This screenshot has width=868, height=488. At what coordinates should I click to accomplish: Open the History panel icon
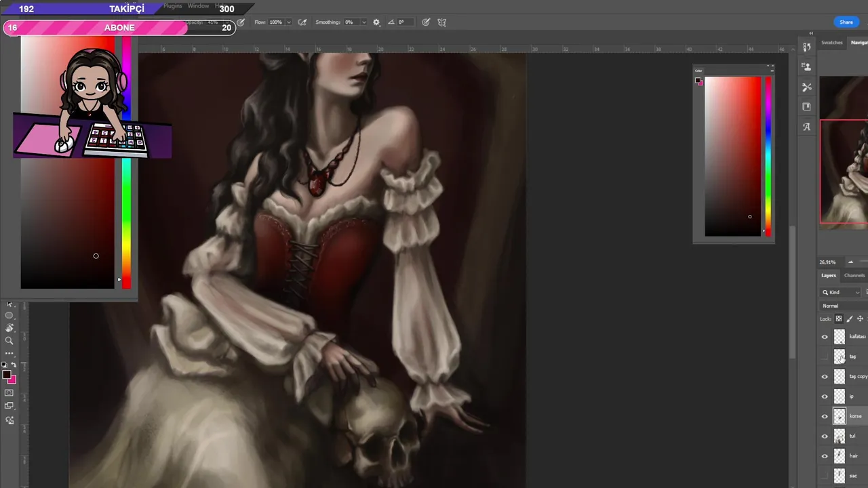point(807,47)
